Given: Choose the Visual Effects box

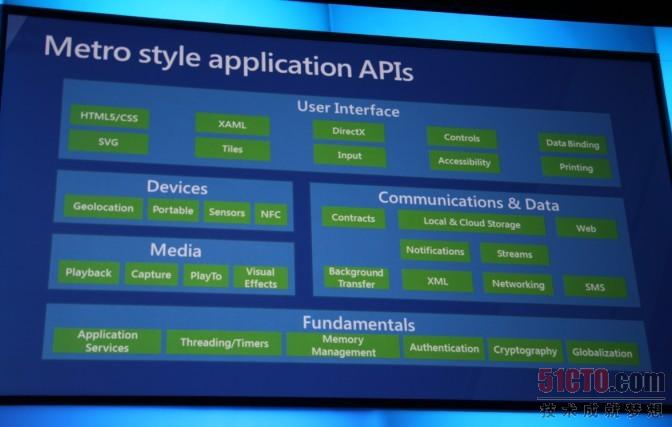Looking at the screenshot, I should (x=260, y=278).
